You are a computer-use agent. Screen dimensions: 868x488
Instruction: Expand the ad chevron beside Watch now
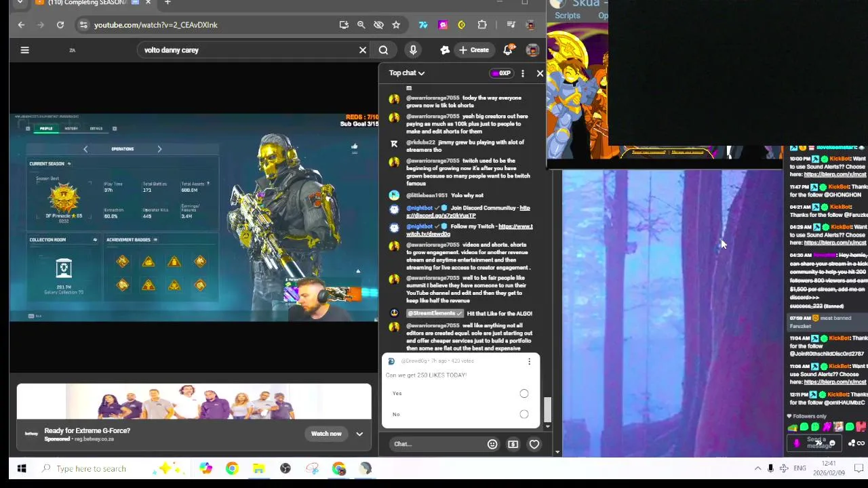(359, 434)
